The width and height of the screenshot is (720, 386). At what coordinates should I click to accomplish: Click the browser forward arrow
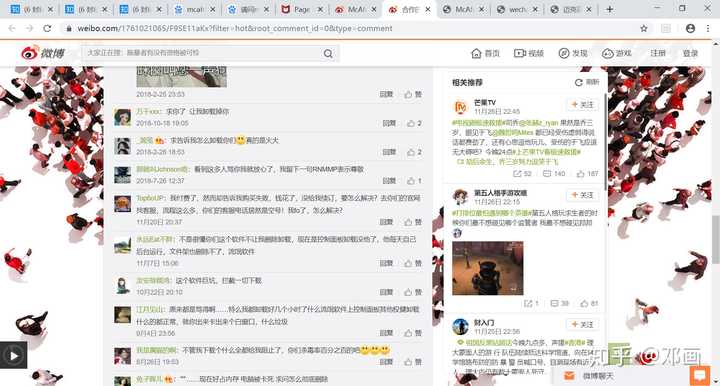coord(29,28)
